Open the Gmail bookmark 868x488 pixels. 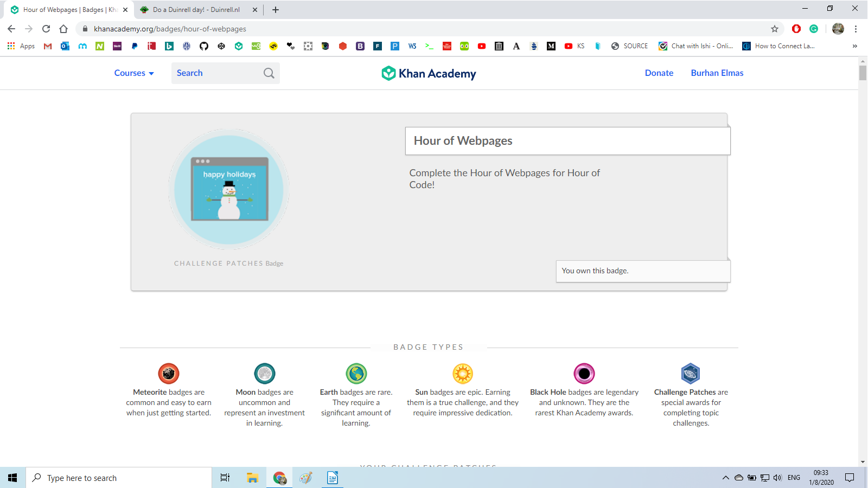(48, 46)
